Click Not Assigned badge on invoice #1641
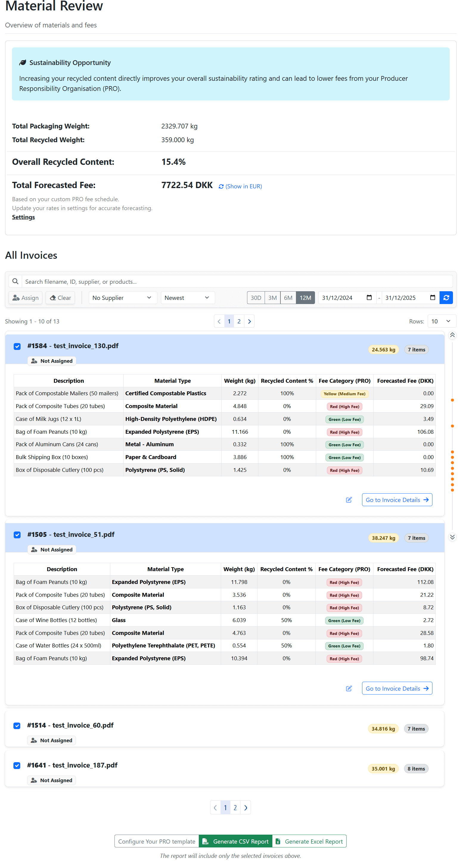The image size is (464, 868). (x=52, y=780)
